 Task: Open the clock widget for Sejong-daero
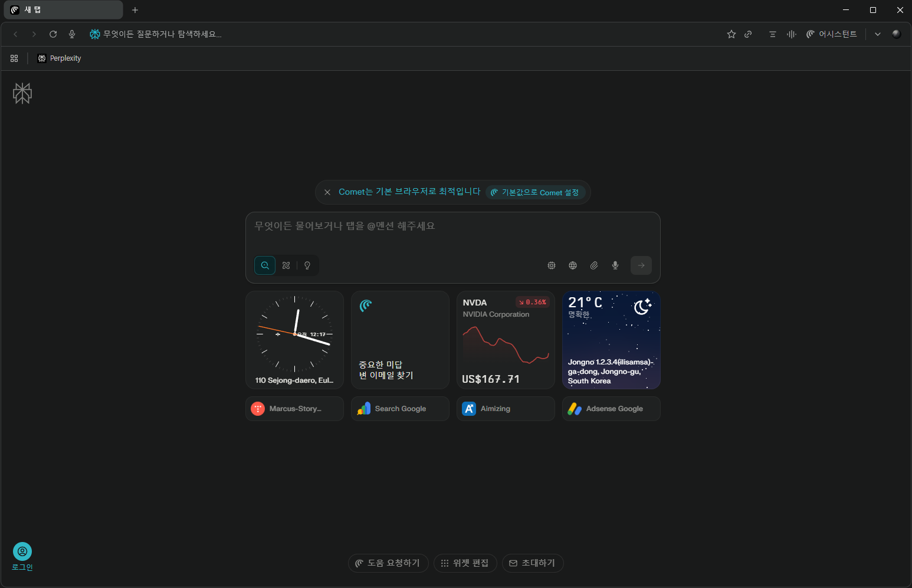pos(294,340)
